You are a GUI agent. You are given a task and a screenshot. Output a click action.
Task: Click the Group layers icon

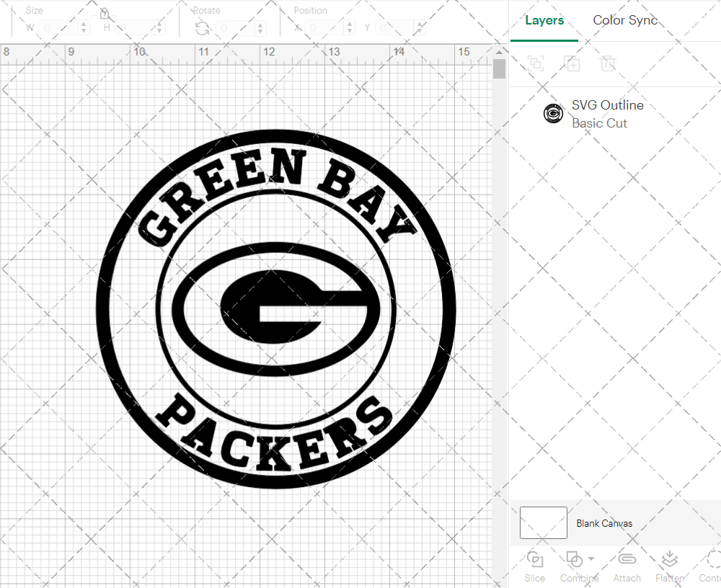[x=536, y=63]
